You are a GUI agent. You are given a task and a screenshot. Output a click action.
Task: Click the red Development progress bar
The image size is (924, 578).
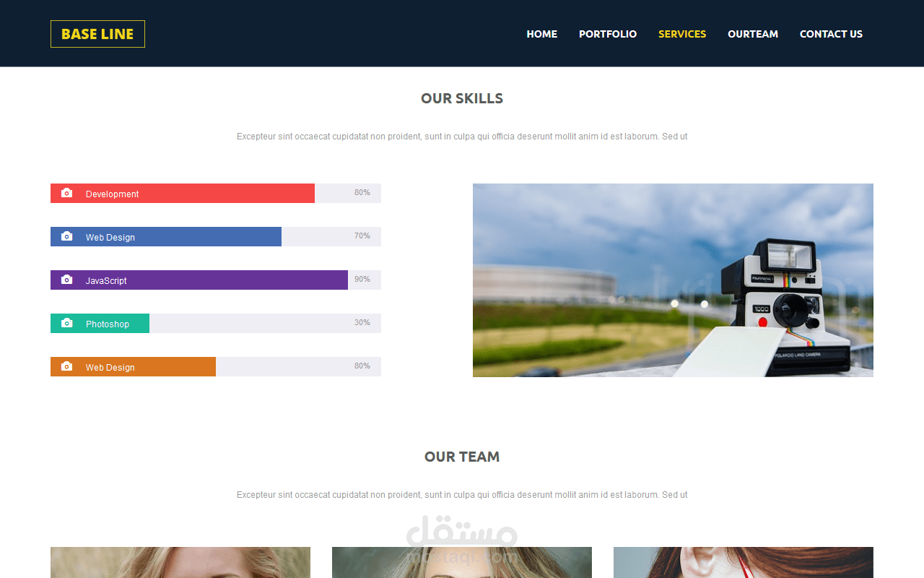[x=183, y=193]
